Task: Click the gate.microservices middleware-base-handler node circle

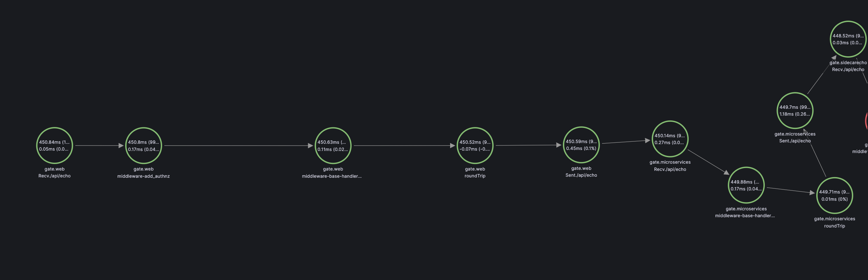Action: coord(746,185)
